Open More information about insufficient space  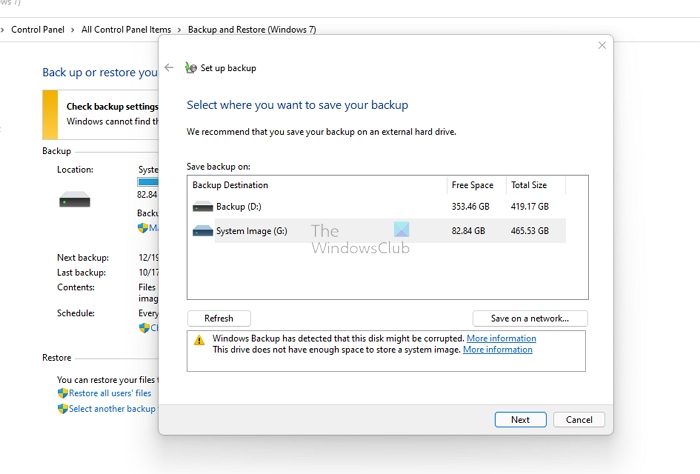pos(498,349)
